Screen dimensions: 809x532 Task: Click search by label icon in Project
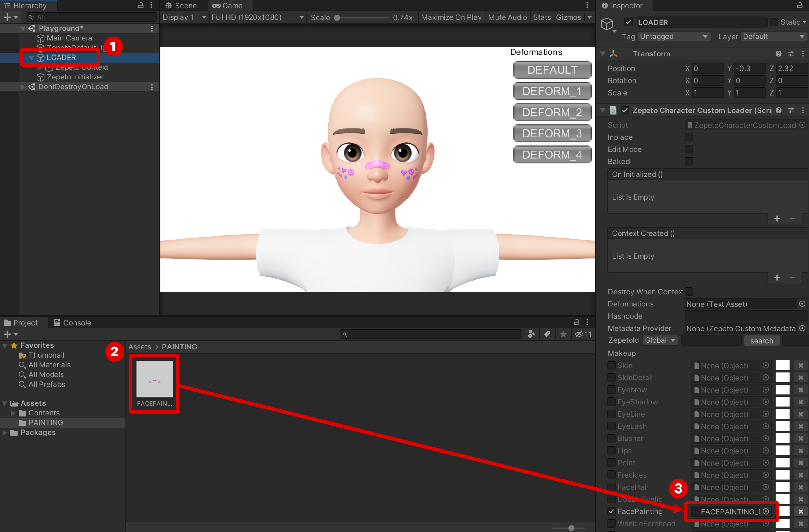click(x=547, y=335)
